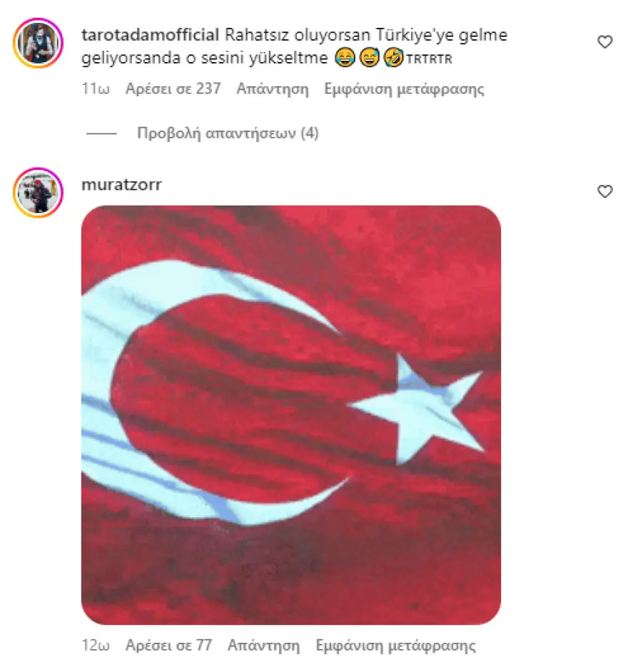Image resolution: width=628 pixels, height=672 pixels.
Task: View who liked: Αρέσει σε 237
Action: coord(173,88)
